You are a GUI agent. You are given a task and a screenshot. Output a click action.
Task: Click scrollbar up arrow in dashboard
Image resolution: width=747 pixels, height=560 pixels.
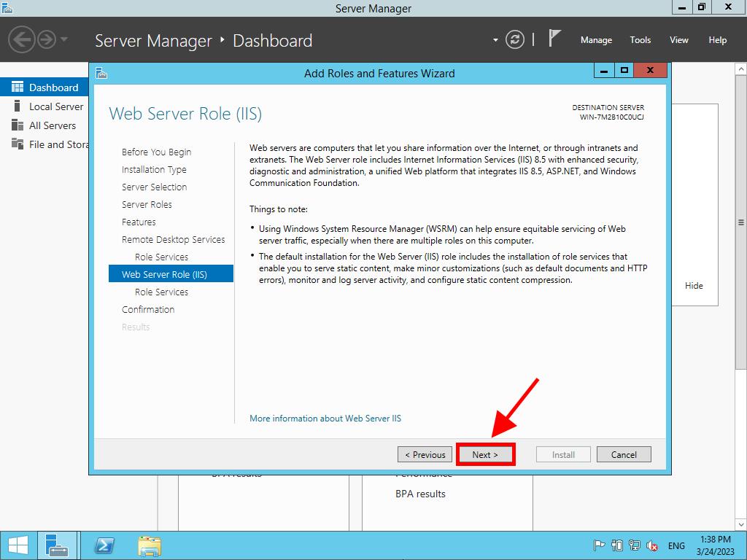coord(741,69)
